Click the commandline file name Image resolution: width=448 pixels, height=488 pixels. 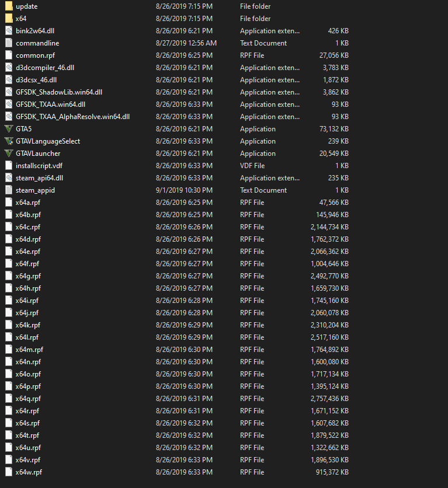[x=37, y=43]
